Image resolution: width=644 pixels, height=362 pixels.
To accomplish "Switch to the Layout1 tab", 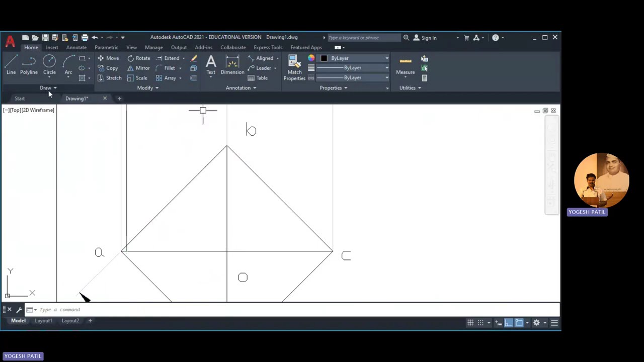I will [43, 321].
